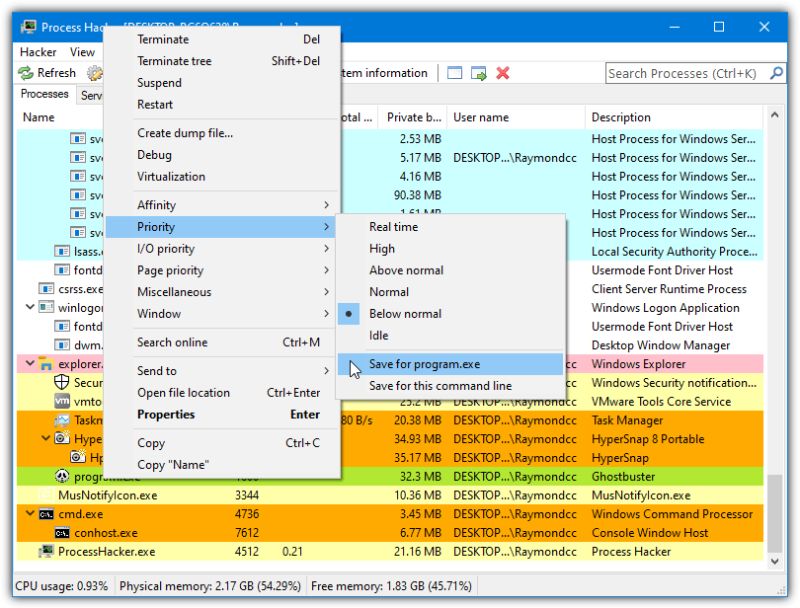800x608 pixels.
Task: Click Open file location entry
Action: click(x=221, y=393)
